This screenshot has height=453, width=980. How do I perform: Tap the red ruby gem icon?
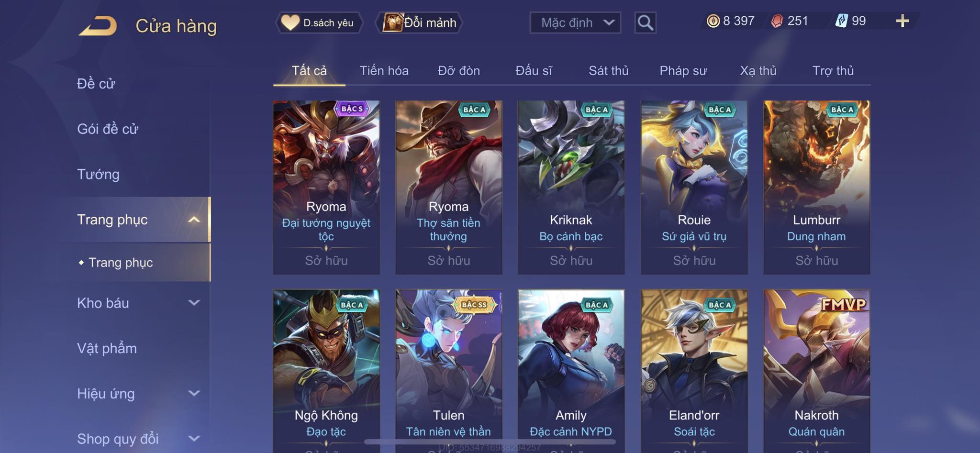(777, 21)
